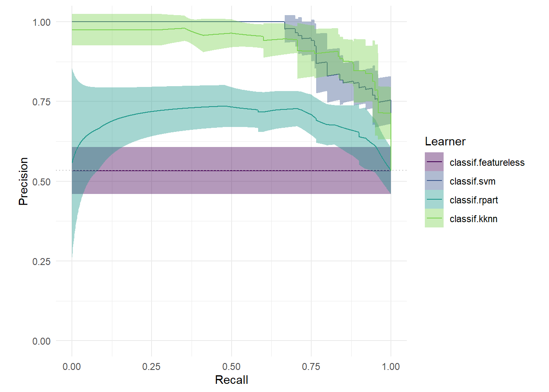Screen dimensions: 549x392
Task: Click the classif.featureless legend label text
Action: [487, 163]
